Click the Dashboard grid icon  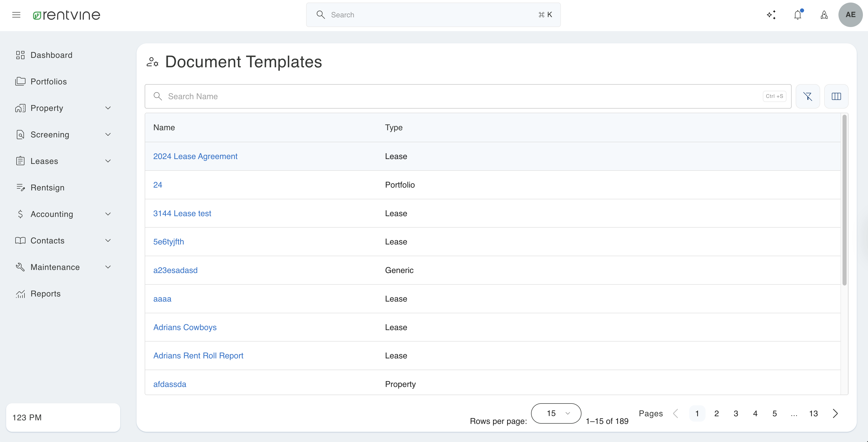[x=20, y=55]
